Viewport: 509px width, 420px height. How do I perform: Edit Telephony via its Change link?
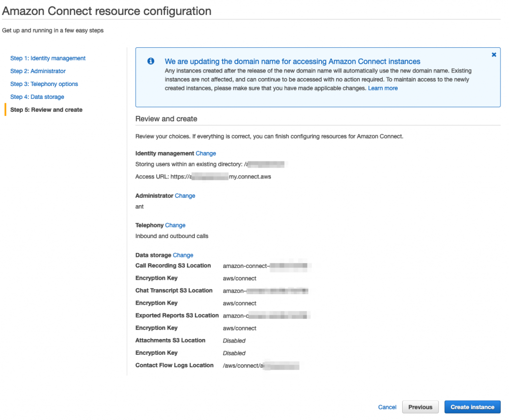coord(175,225)
